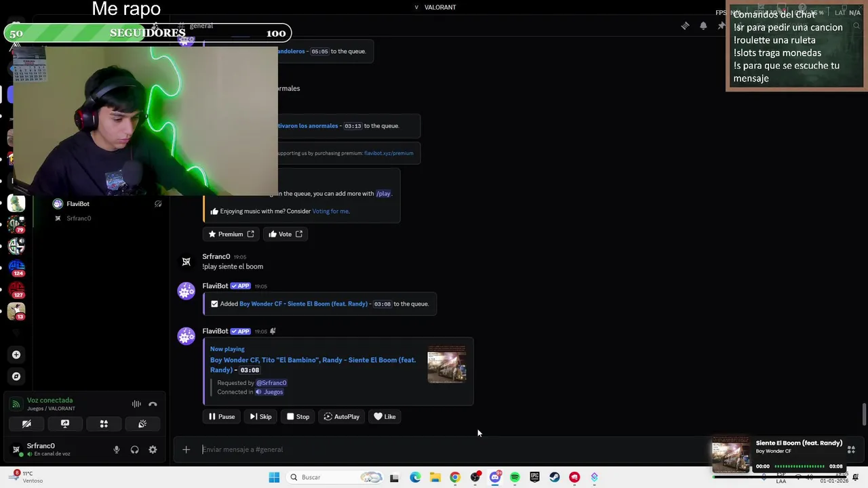Click the Voz conectada status text
868x488 pixels.
point(50,401)
